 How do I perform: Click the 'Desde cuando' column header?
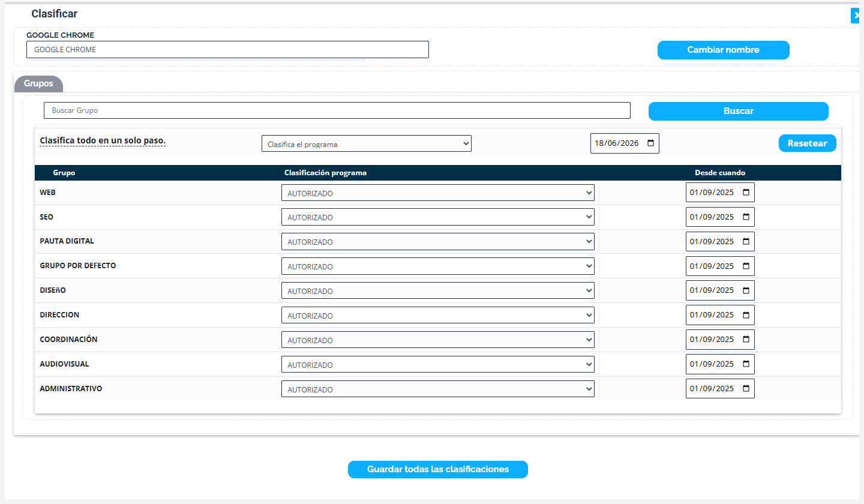coord(720,173)
